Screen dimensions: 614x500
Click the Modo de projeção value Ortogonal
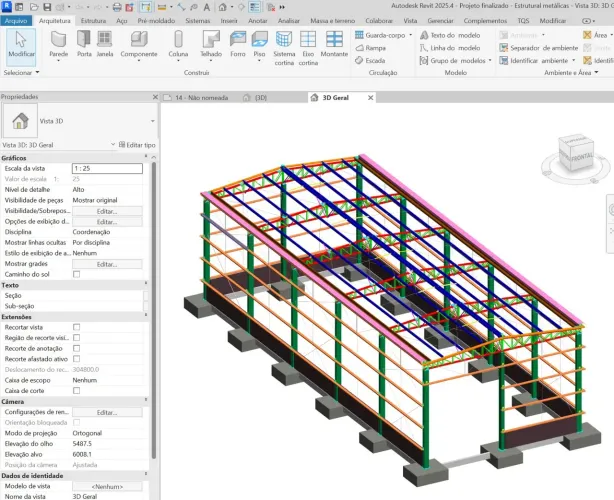87,433
